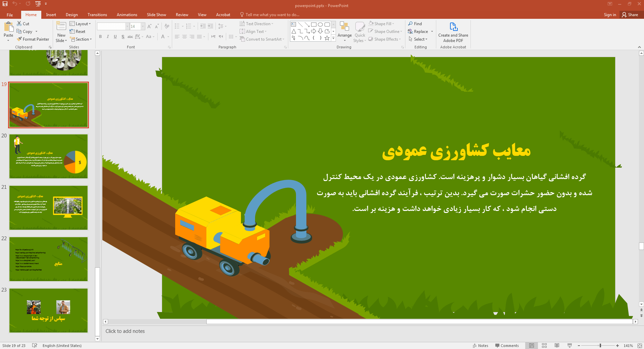Viewport: 644px width, 349px height.
Task: Click the Save icon in quick access toolbar
Action: click(x=5, y=4)
